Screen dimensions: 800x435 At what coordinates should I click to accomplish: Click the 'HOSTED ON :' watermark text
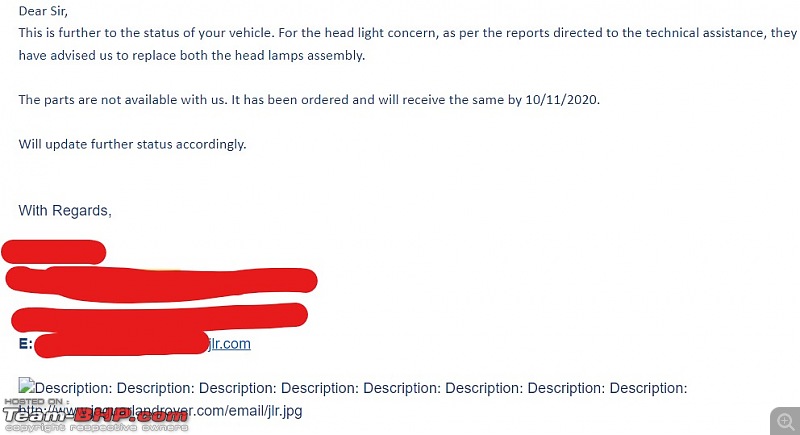[37, 402]
